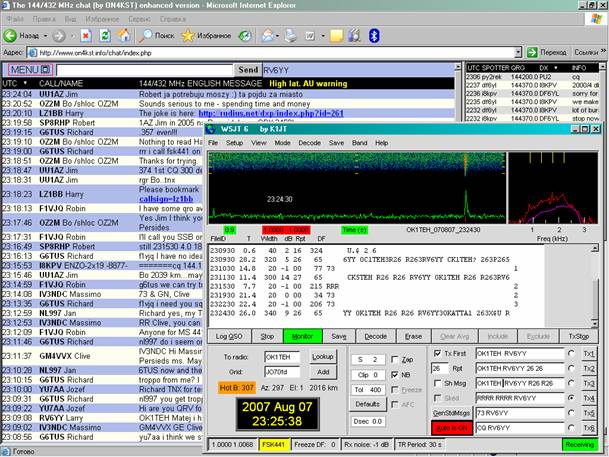Click the chat Send button

[248, 70]
